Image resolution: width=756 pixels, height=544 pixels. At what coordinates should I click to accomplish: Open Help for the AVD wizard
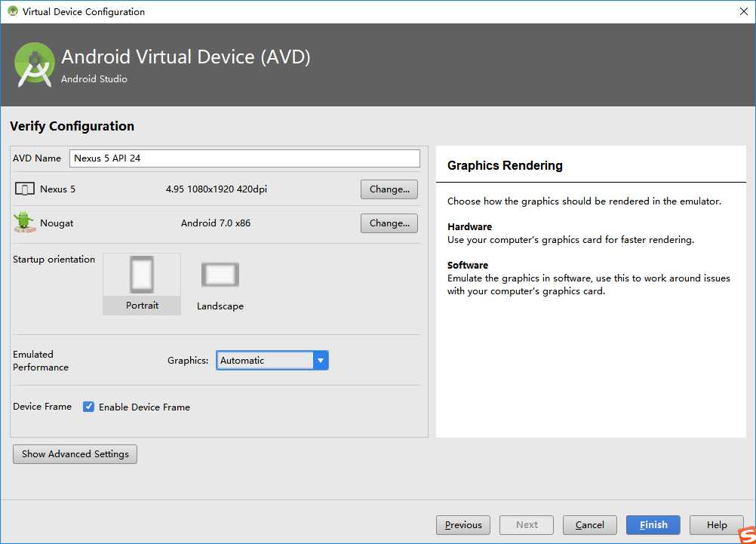[717, 524]
